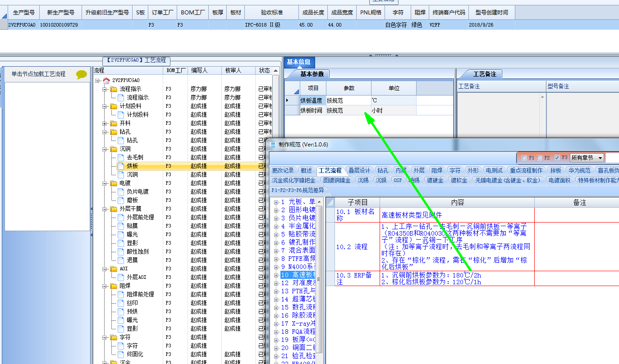Uncheck the P3 checkbox

pyautogui.click(x=557, y=158)
